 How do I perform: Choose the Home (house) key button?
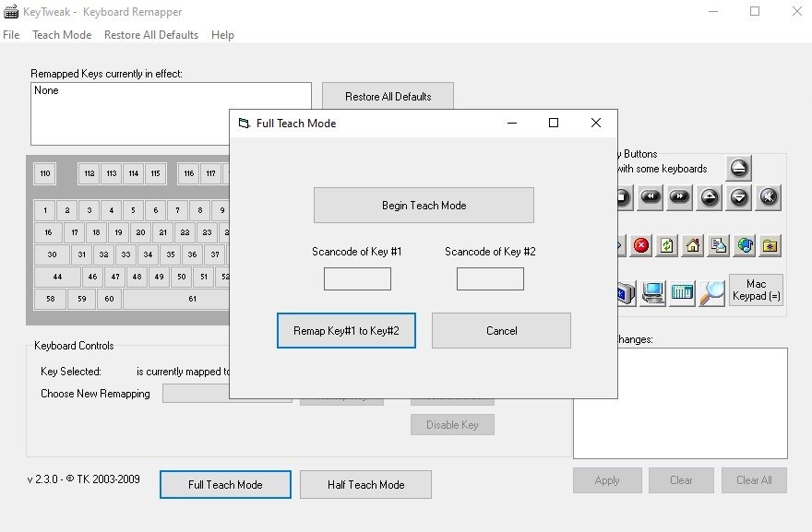point(693,245)
